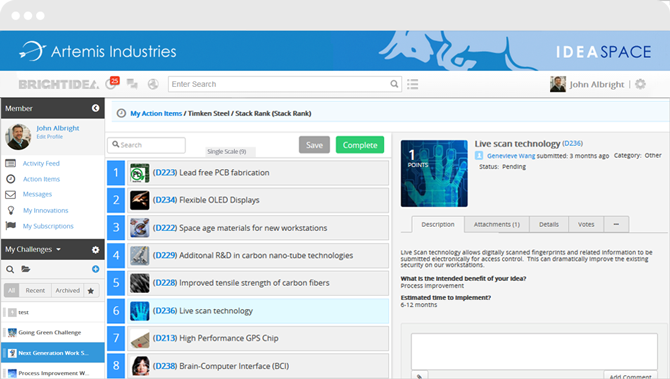Click the My Subscriptions flag icon
The height and width of the screenshot is (379, 670).
11,226
